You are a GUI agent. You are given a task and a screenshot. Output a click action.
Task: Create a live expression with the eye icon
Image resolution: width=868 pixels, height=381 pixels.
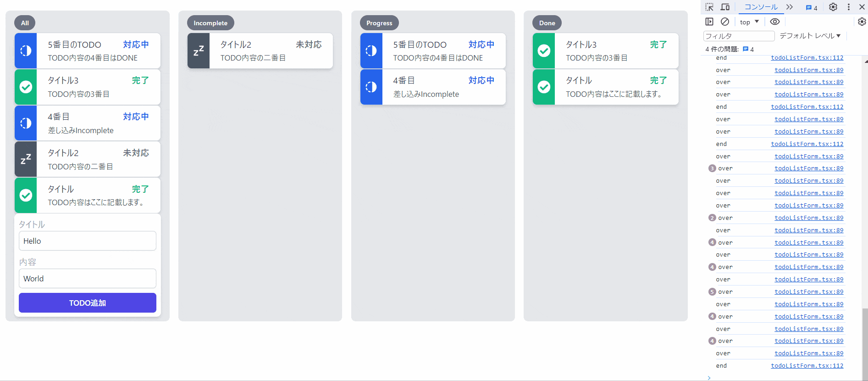click(x=775, y=22)
